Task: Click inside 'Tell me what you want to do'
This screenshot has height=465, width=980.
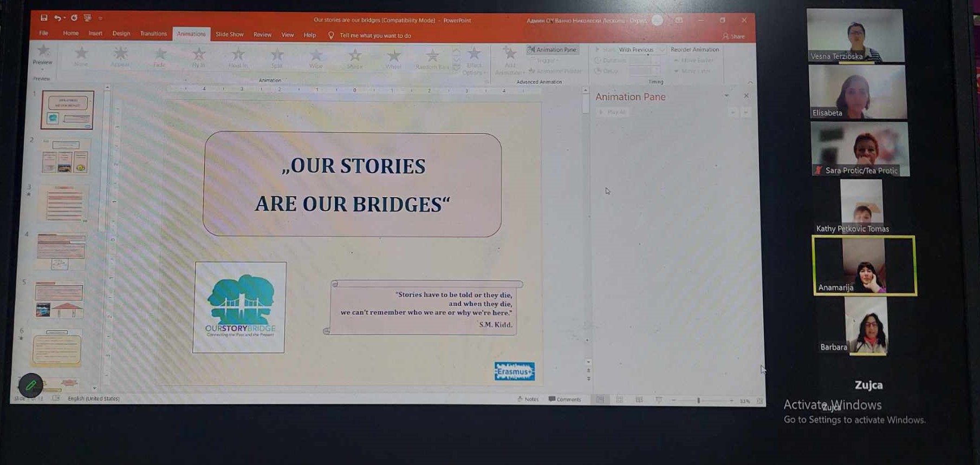Action: [375, 36]
